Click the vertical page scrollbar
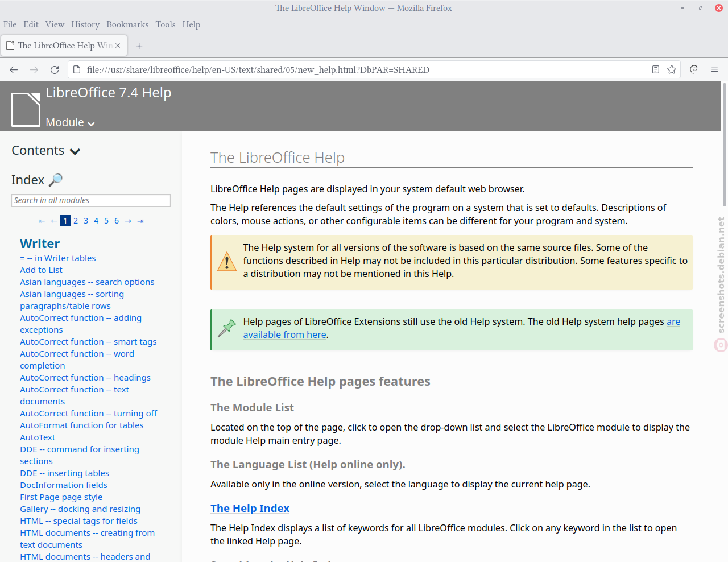728x562 pixels. pos(725,145)
